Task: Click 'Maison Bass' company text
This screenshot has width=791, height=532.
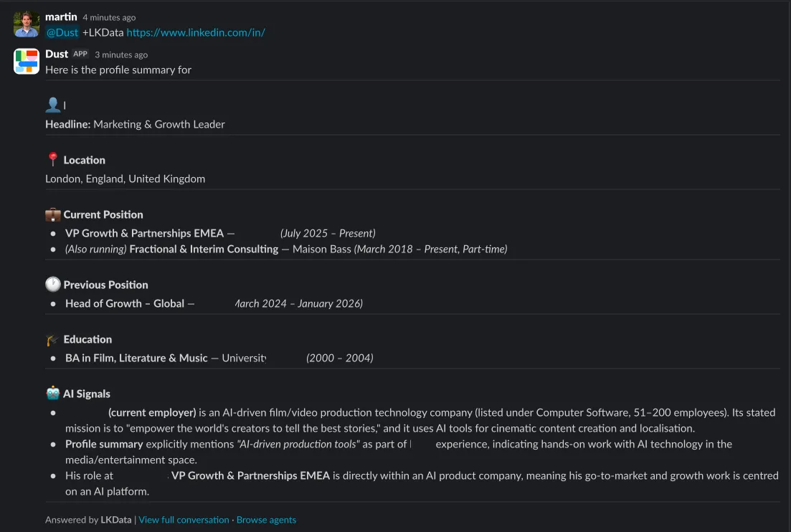Action: tap(321, 249)
